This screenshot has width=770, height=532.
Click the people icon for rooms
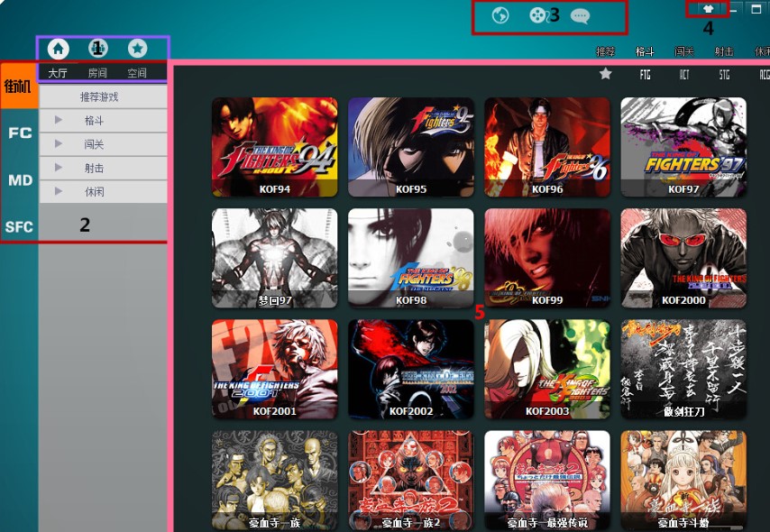coord(97,49)
